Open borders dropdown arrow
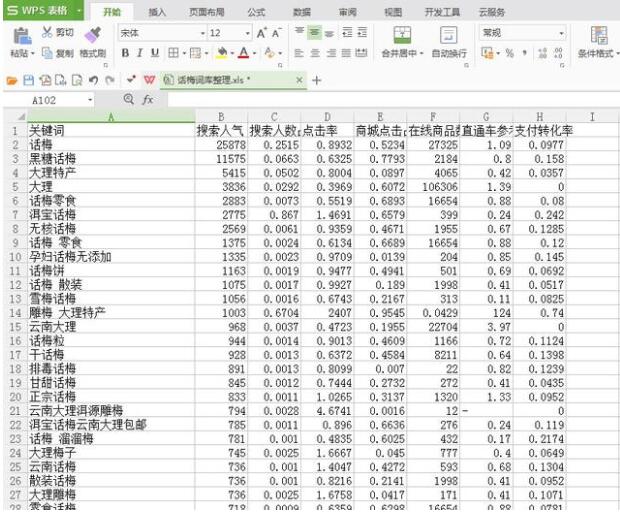620x517 pixels. pos(184,53)
